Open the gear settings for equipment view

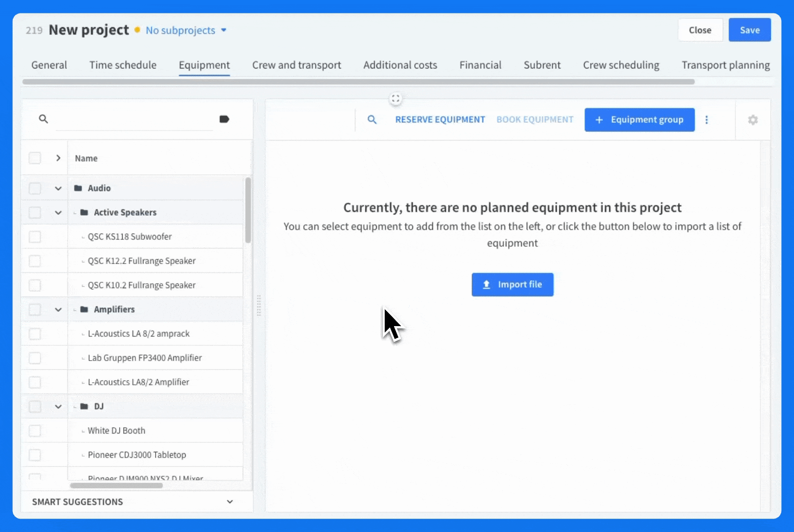coord(753,120)
